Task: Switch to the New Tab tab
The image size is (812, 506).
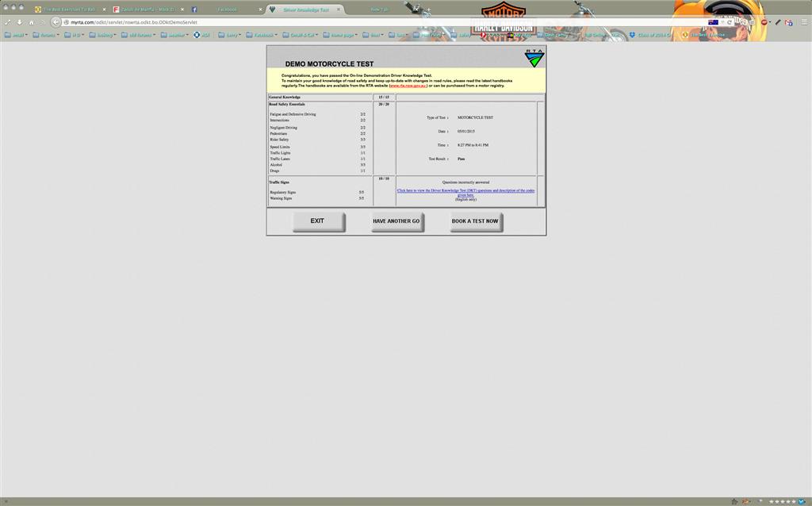Action: [x=379, y=10]
